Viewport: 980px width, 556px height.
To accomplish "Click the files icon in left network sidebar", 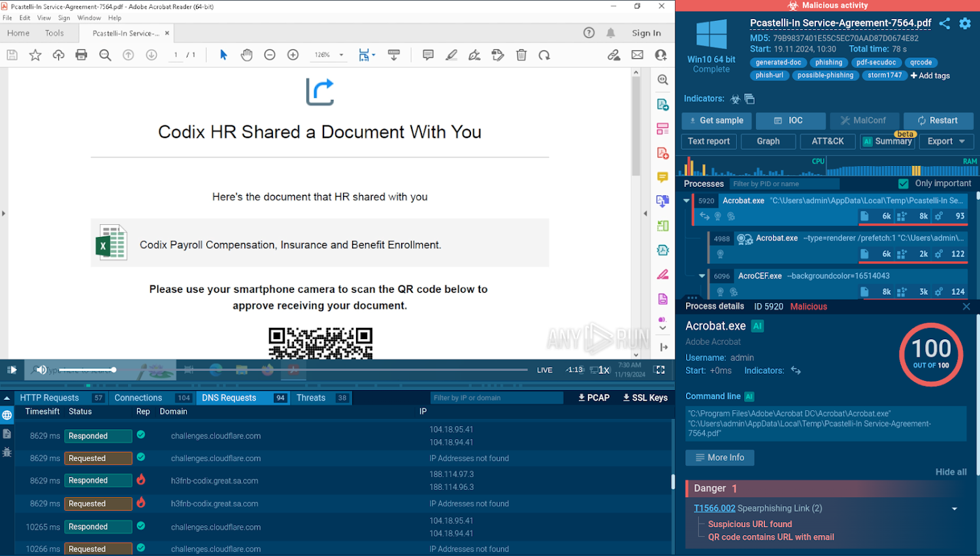I will pos(7,433).
